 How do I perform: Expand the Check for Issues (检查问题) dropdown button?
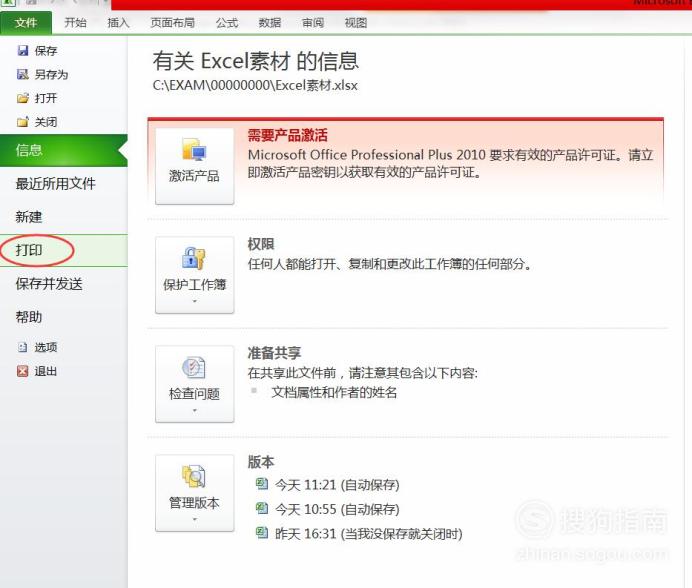pyautogui.click(x=195, y=384)
